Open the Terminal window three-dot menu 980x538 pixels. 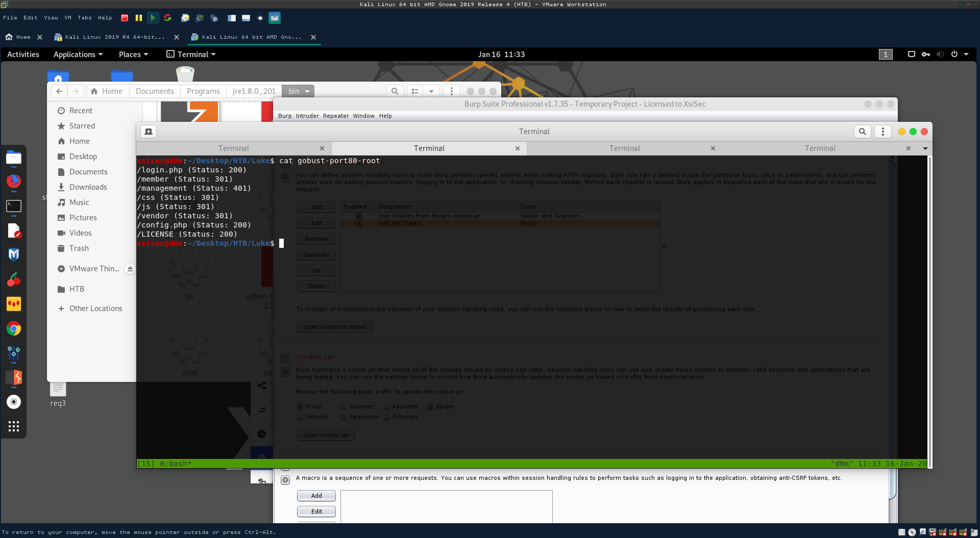pyautogui.click(x=883, y=132)
